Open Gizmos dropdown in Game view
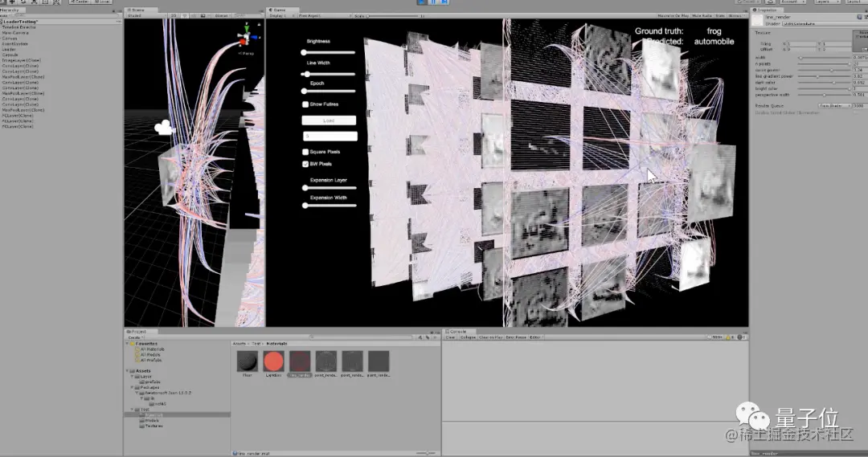 (735, 15)
